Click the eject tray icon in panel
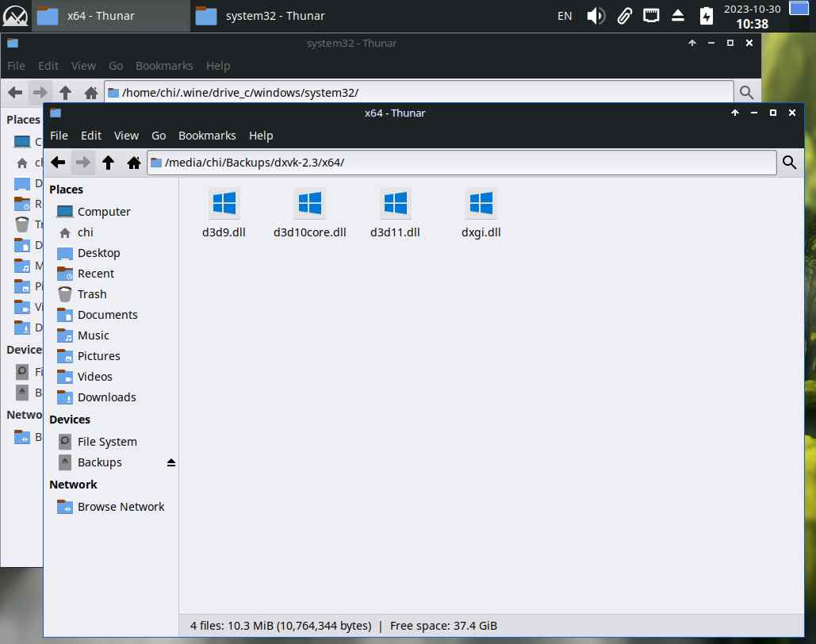The width and height of the screenshot is (816, 644). coord(677,16)
